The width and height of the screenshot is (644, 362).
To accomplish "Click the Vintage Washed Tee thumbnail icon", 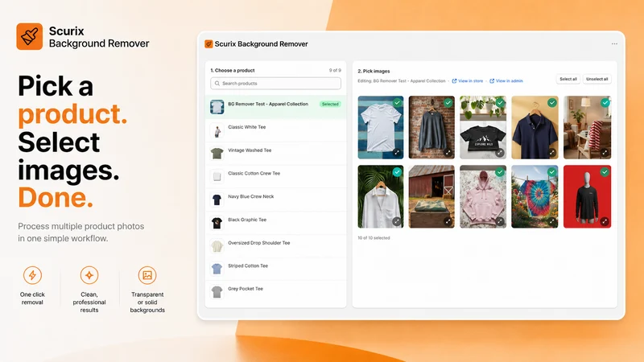I will pos(217,154).
